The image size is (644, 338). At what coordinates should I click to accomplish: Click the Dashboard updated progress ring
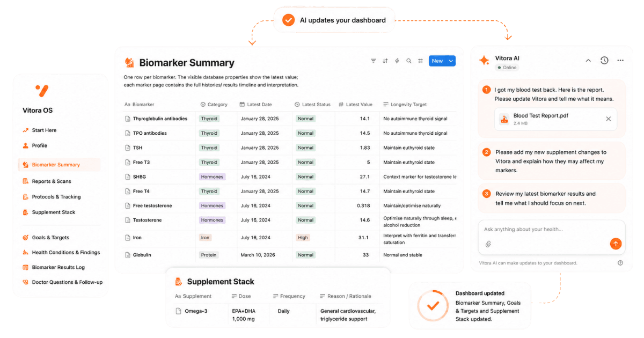434,306
